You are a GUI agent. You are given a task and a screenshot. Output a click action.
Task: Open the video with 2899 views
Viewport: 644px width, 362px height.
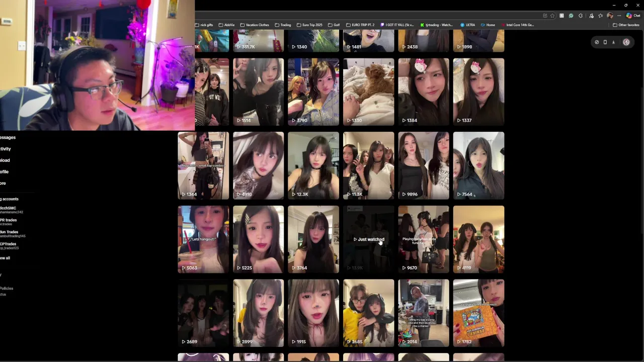(x=258, y=313)
